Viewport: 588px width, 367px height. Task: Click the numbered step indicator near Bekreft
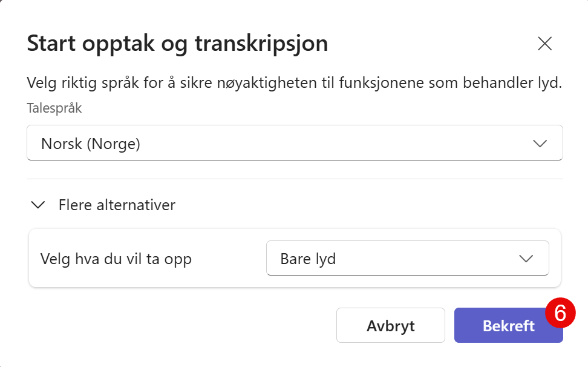(x=560, y=312)
